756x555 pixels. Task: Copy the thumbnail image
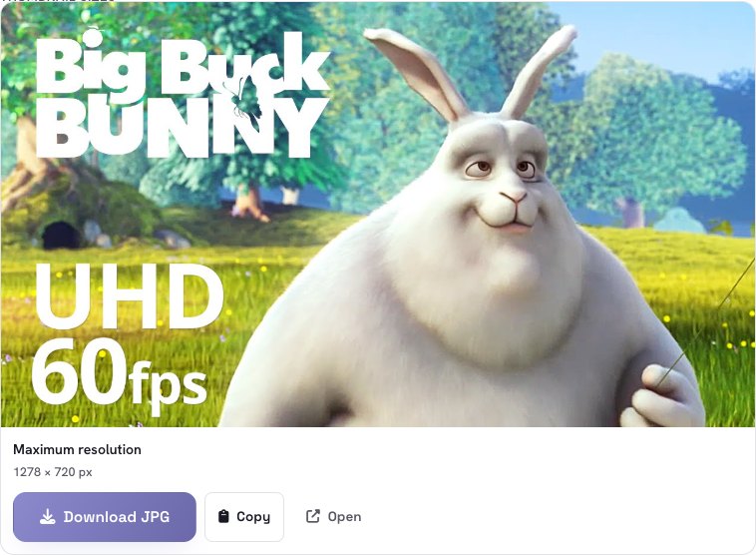point(244,517)
